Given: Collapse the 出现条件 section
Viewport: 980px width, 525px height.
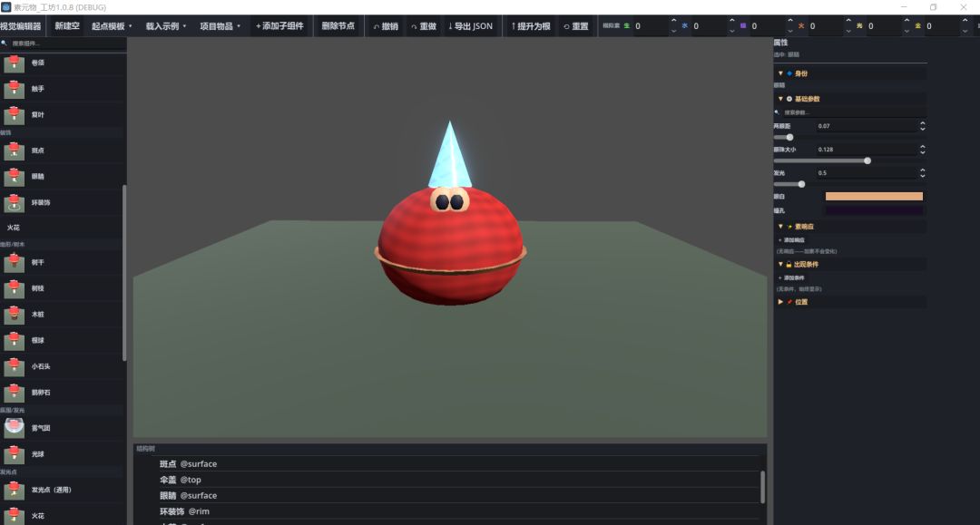Looking at the screenshot, I should pos(780,264).
